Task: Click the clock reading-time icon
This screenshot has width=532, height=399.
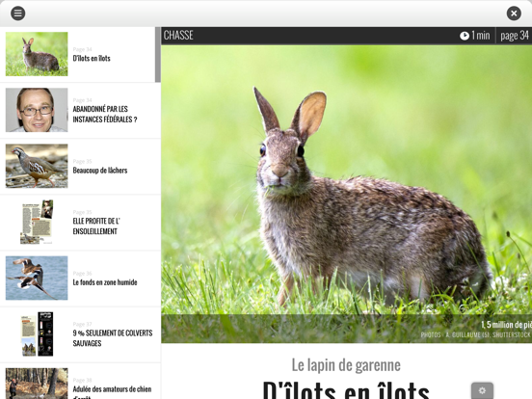Action: coord(465,36)
